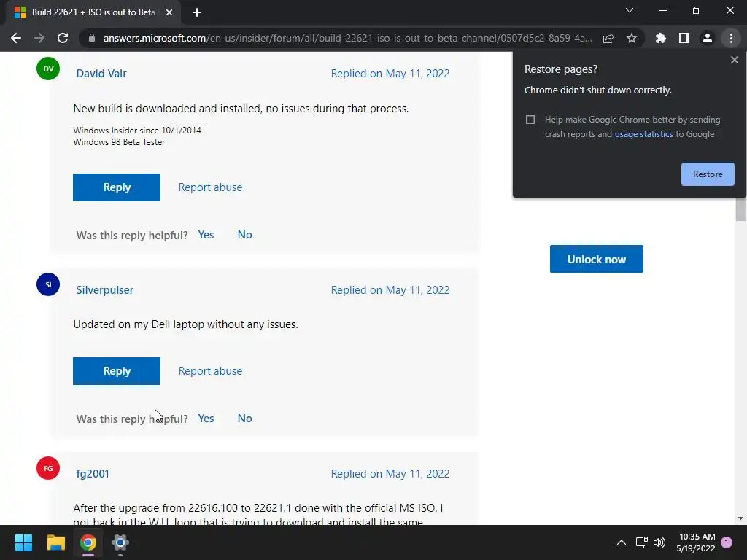The image size is (747, 560).
Task: Reply to Silverpulser's post
Action: click(x=117, y=371)
